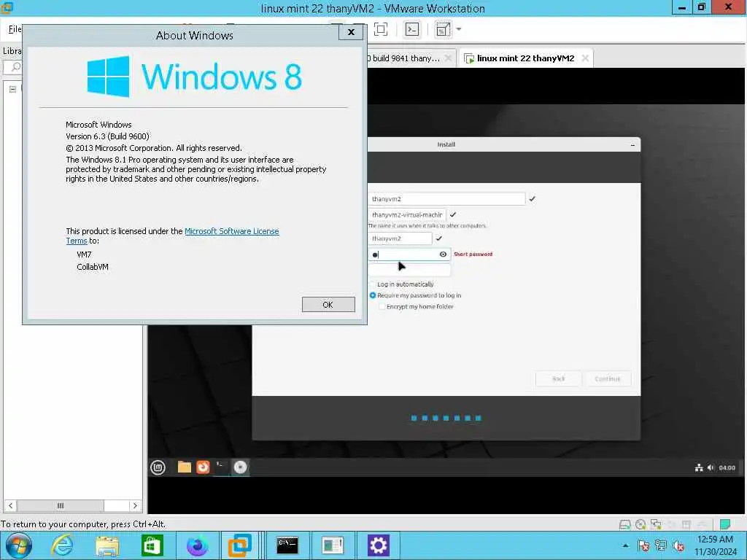Open VMware console view terminal icon

click(x=412, y=29)
